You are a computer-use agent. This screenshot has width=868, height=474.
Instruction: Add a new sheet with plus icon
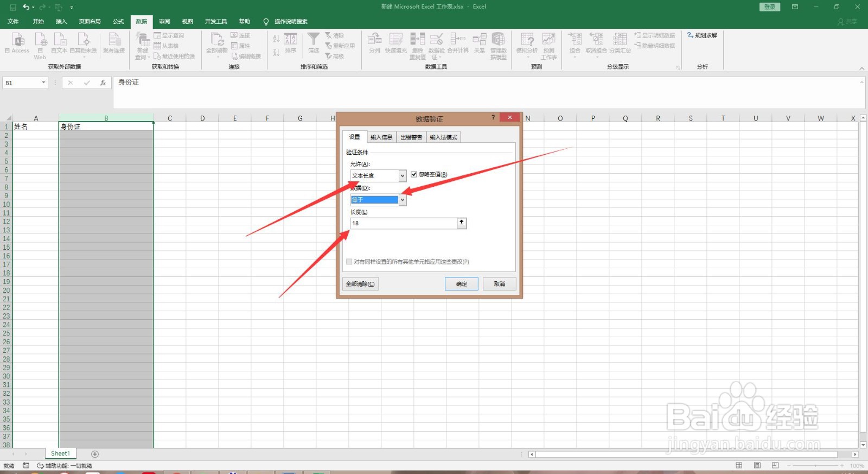(95, 454)
